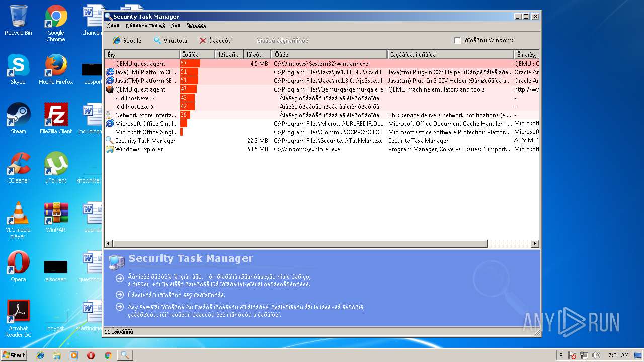
Task: Open CCleaner desktop icon
Action: [18, 168]
